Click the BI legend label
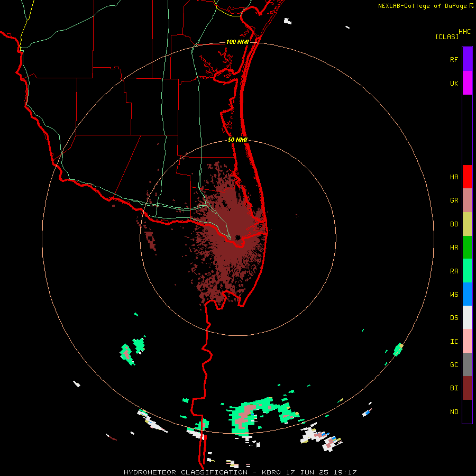Image resolution: width=476 pixels, height=476 pixels. click(454, 388)
